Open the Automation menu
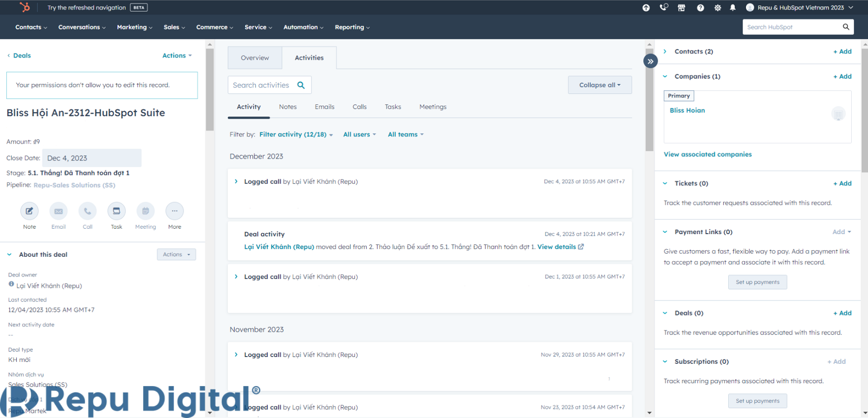868x418 pixels. click(303, 27)
